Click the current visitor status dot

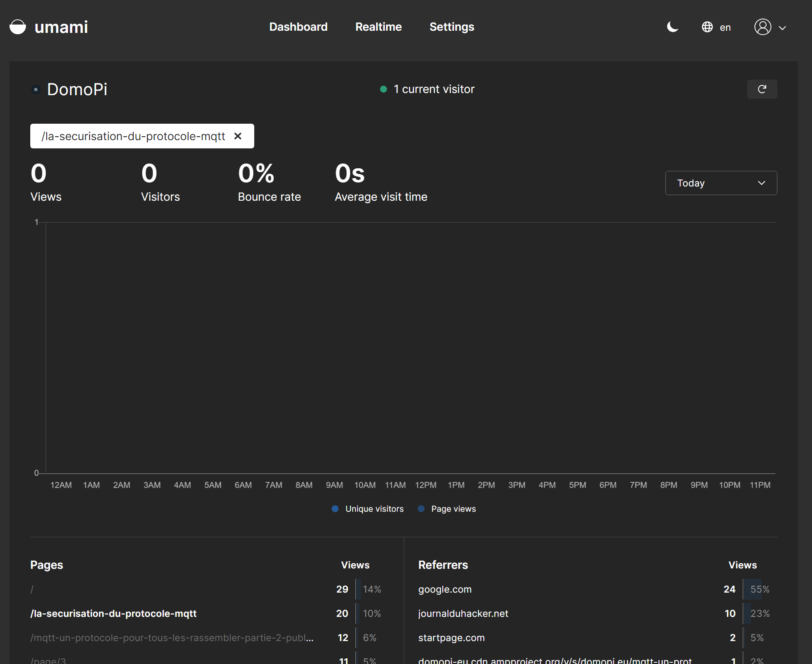(384, 89)
